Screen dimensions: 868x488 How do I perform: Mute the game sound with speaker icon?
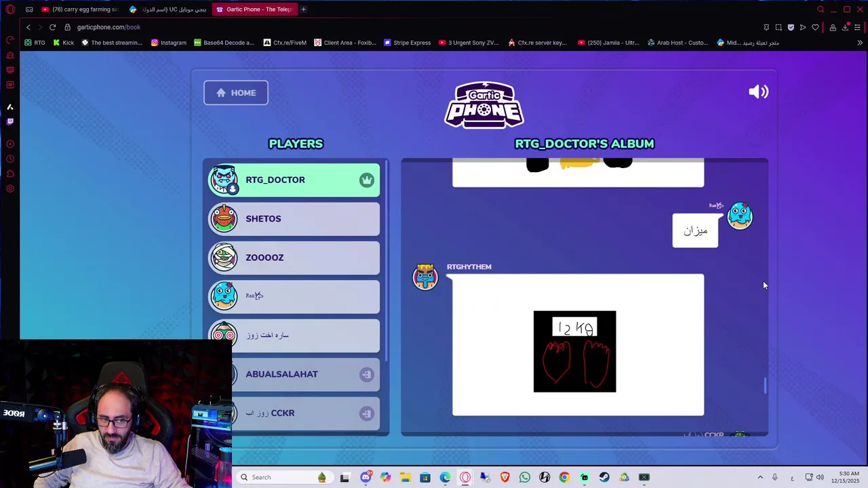coord(758,91)
